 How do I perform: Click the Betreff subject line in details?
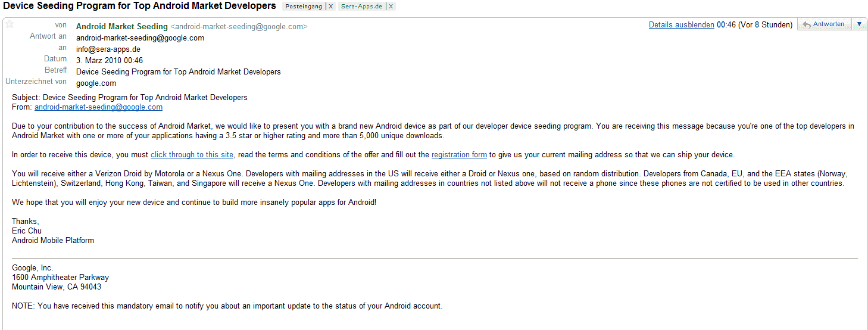point(179,72)
